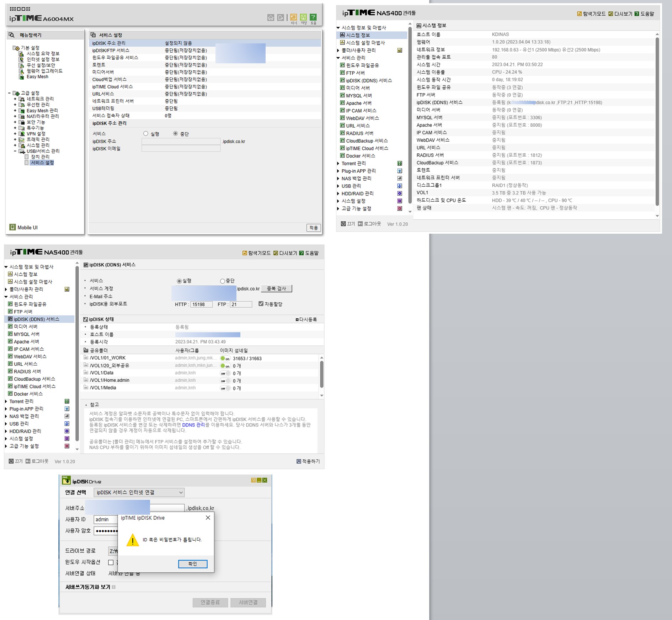Open 장치 관리 in the router menu

point(40,157)
